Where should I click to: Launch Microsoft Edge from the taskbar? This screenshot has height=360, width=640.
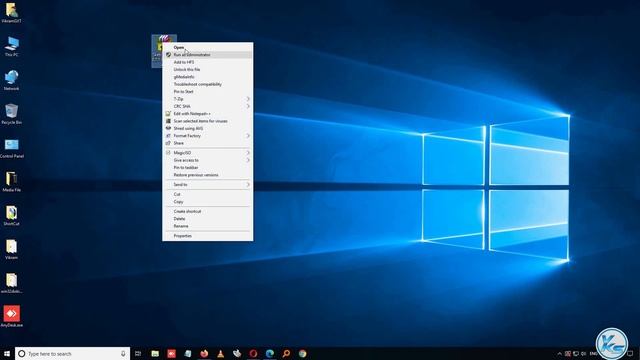click(x=269, y=353)
